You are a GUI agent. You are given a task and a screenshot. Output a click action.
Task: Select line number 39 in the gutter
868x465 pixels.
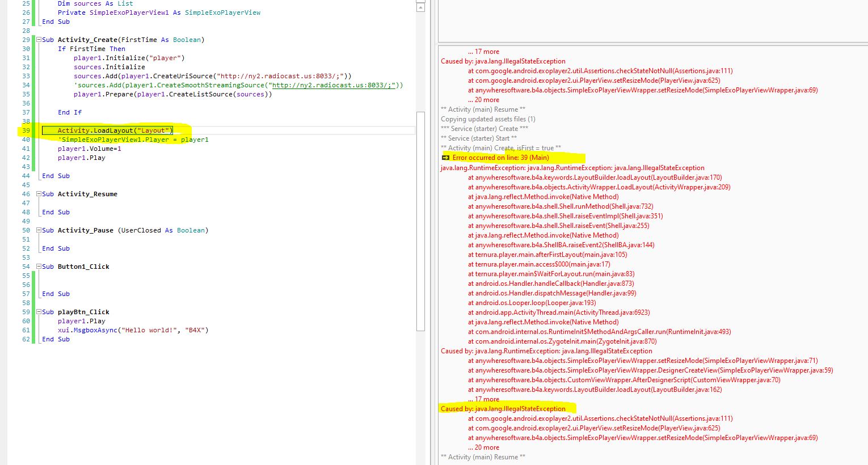tap(26, 130)
